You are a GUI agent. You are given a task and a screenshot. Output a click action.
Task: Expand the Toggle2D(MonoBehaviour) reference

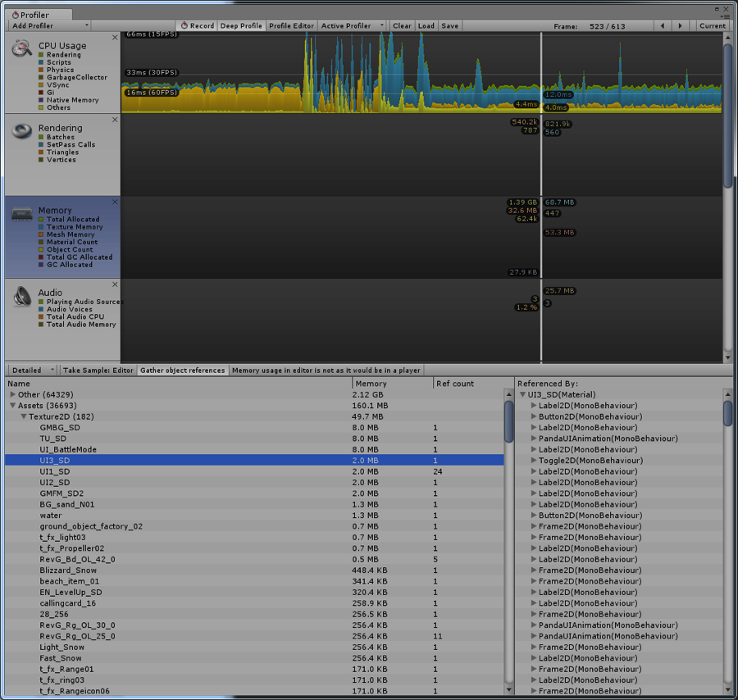click(533, 460)
